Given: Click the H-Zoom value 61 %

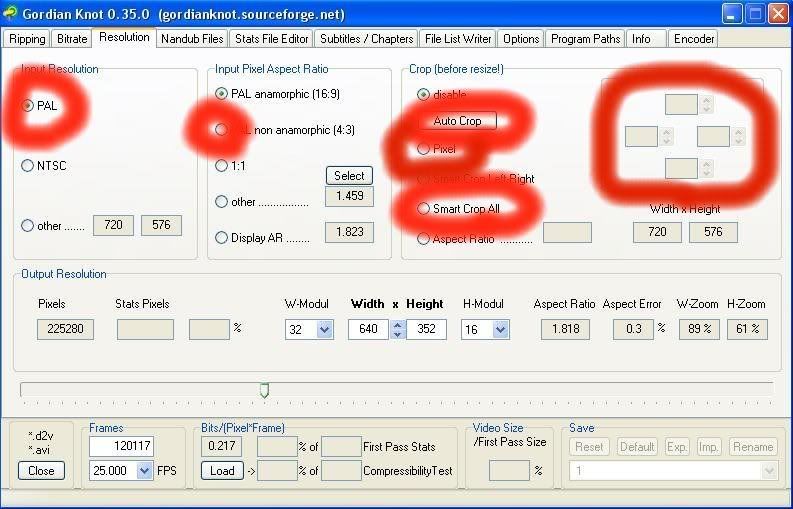Looking at the screenshot, I should pyautogui.click(x=747, y=329).
